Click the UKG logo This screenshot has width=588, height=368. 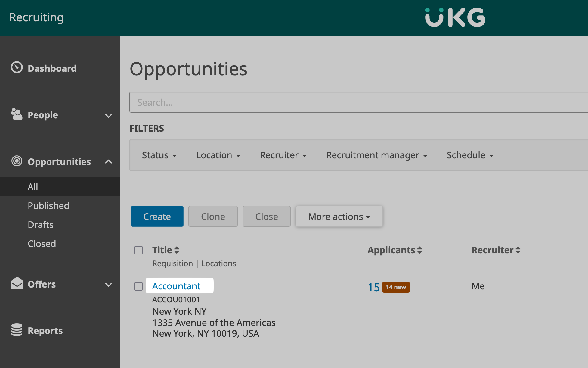(455, 17)
